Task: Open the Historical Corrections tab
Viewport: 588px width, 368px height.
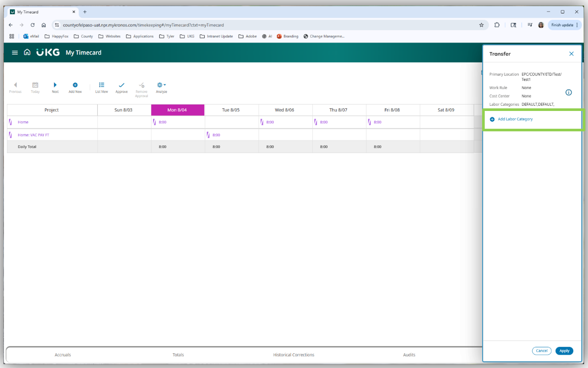Action: [294, 355]
